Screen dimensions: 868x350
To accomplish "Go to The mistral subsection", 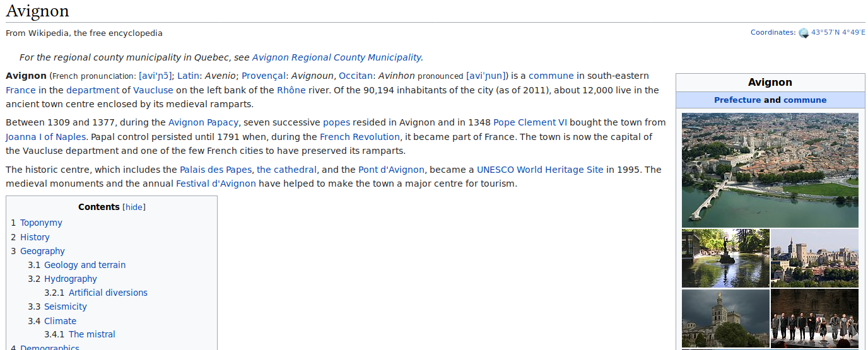I will click(92, 335).
